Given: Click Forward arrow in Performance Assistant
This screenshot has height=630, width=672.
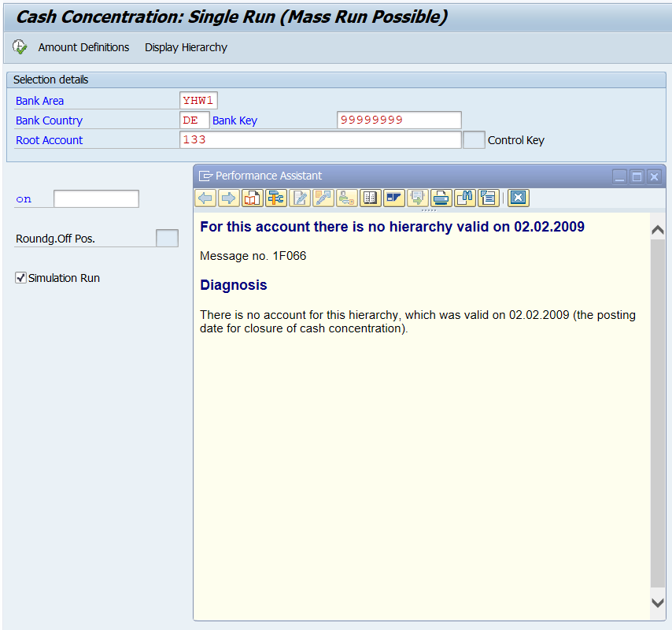Looking at the screenshot, I should tap(229, 198).
